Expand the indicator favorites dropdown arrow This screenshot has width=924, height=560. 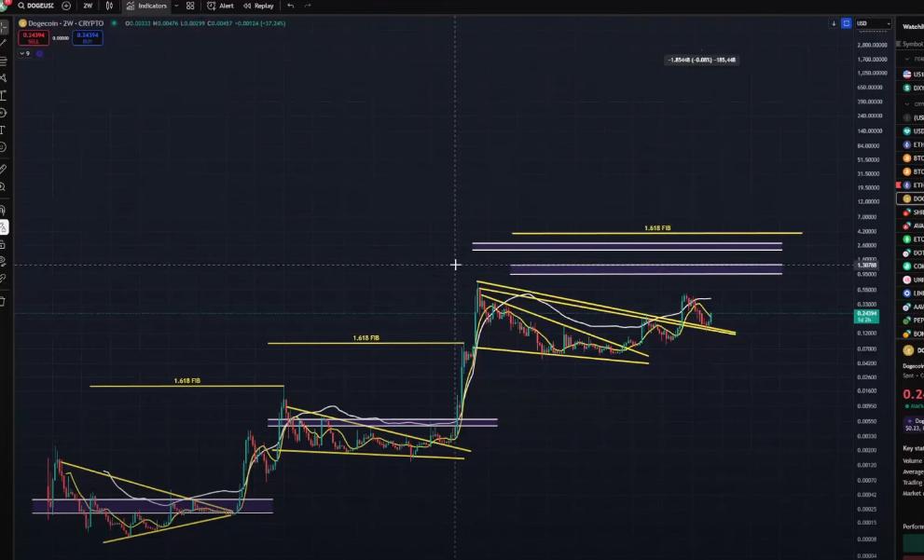coord(176,6)
